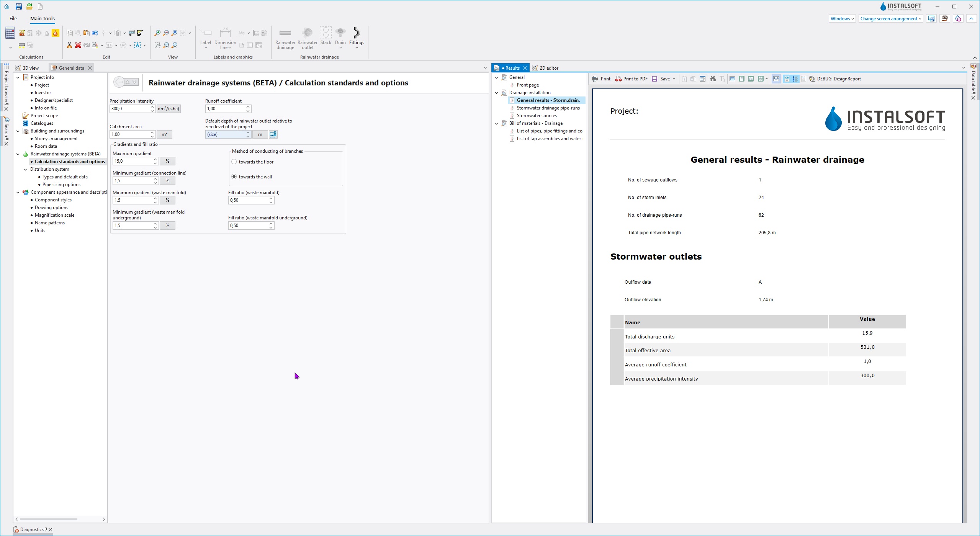Open the Windows dropdown menu
This screenshot has width=980, height=536.
[842, 19]
